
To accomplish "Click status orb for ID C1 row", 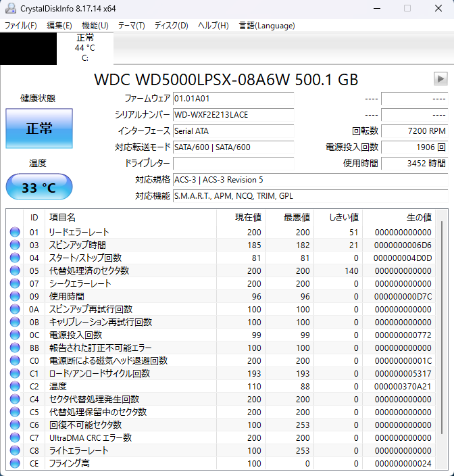I will click(x=15, y=373).
